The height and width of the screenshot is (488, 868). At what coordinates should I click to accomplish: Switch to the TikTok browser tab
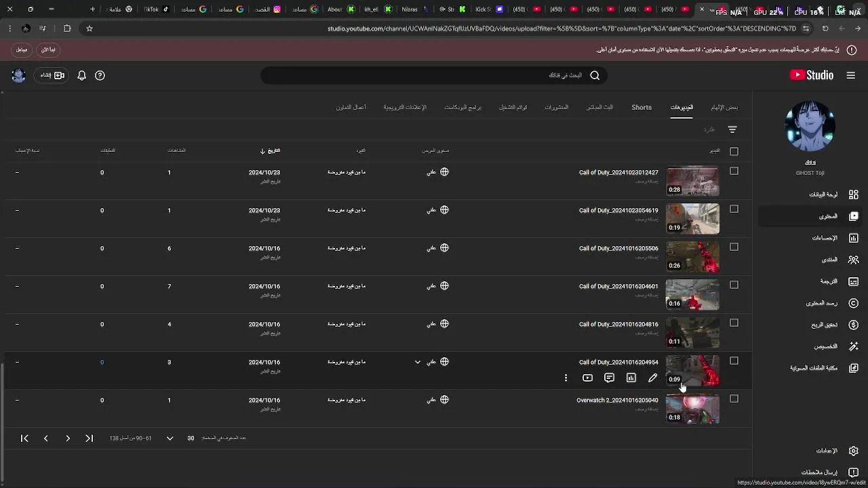155,9
